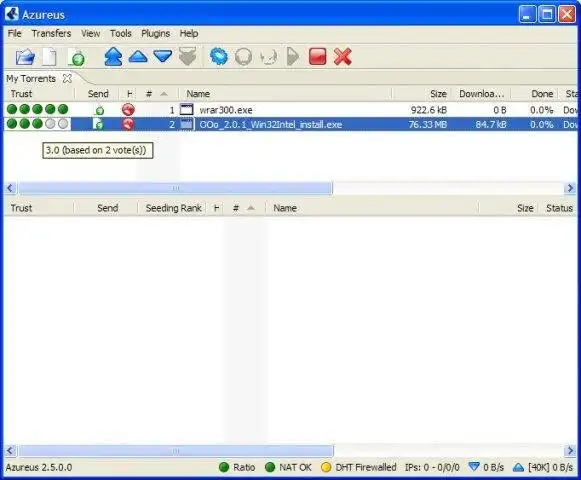Click the 76.33 MB size cell
Image resolution: width=581 pixels, height=480 pixels.
click(x=428, y=125)
